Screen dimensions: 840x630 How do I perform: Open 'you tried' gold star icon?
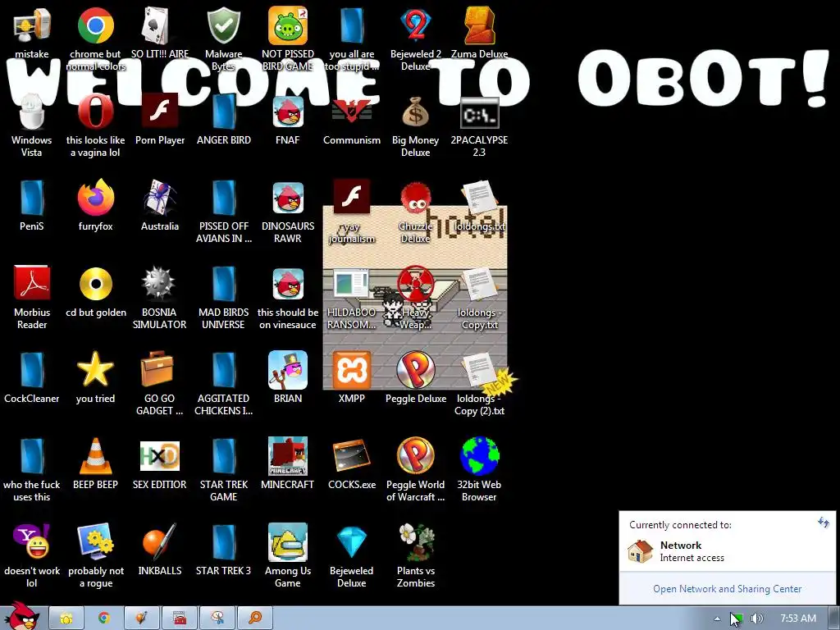point(95,370)
